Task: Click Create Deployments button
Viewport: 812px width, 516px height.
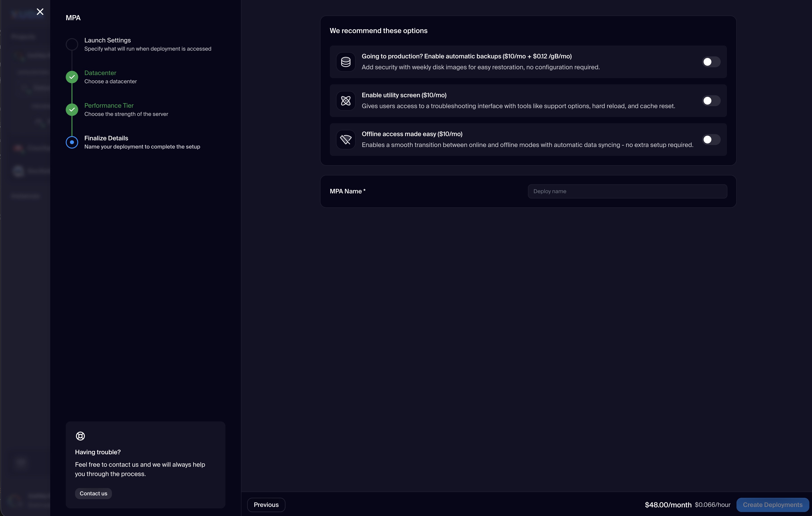Action: pyautogui.click(x=772, y=504)
